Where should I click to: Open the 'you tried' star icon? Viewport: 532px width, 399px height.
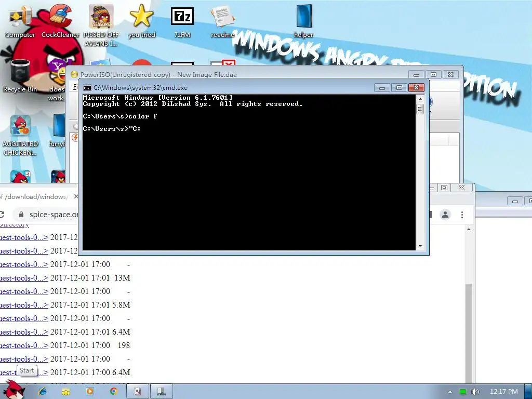[141, 21]
